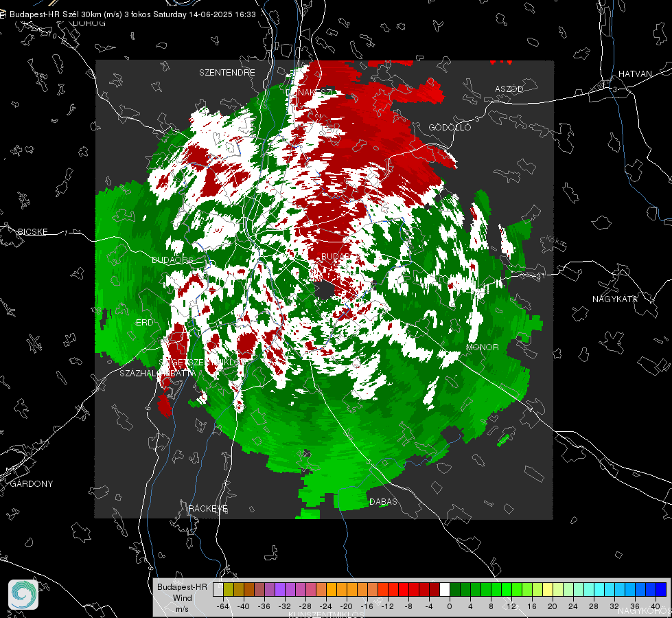The width and height of the screenshot is (672, 618).
Task: Click the -24 value on the wind scale
Action: (325, 606)
